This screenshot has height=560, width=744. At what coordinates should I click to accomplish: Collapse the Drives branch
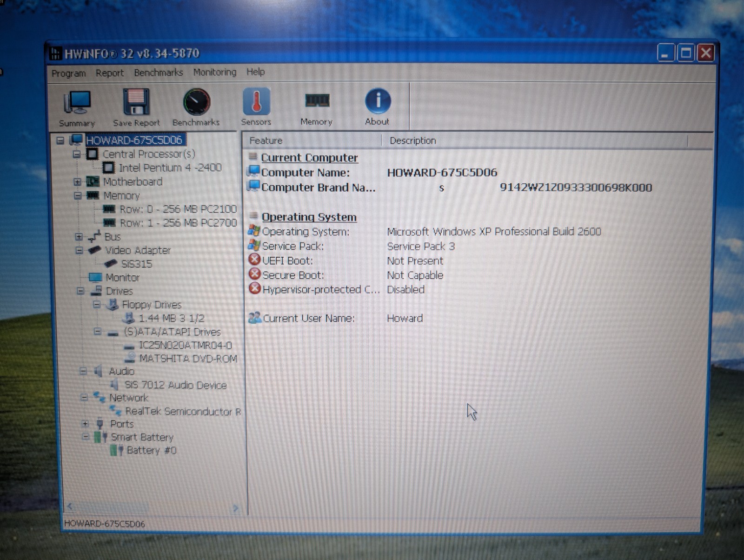point(80,291)
